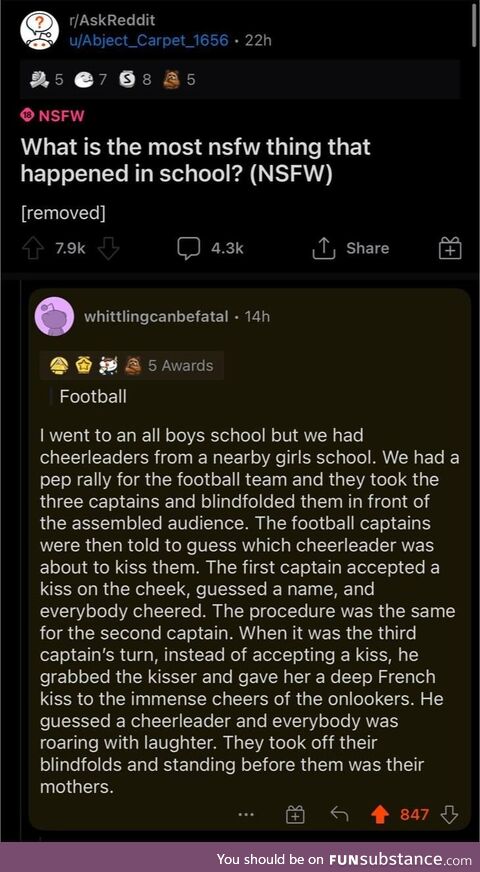Downvote the main post

pos(108,249)
